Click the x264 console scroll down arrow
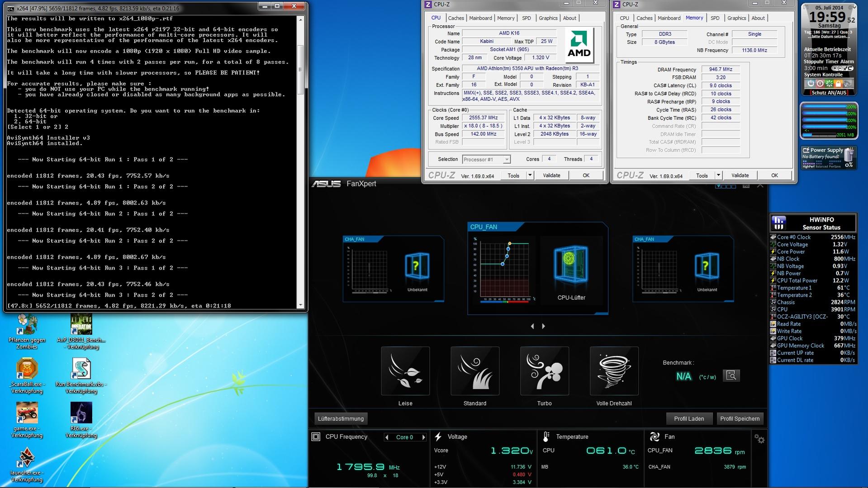This screenshot has height=488, width=868. (301, 305)
